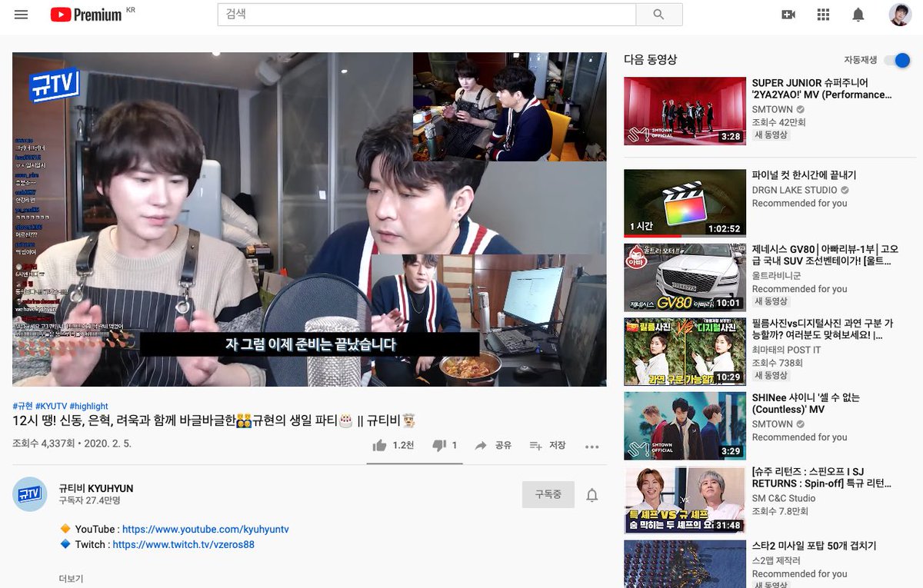Open the 제네시스 GV80 video thumbnail
The height and width of the screenshot is (588, 923).
click(x=685, y=277)
